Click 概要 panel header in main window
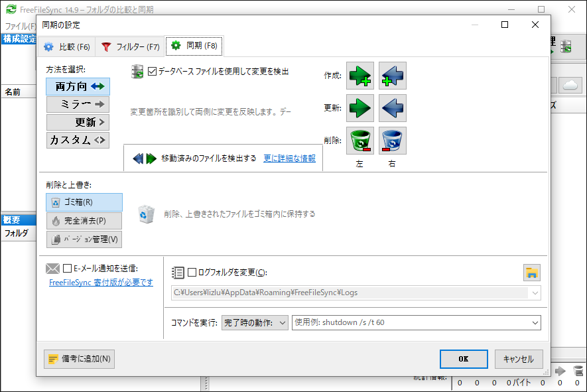The width and height of the screenshot is (587, 392). click(x=19, y=220)
